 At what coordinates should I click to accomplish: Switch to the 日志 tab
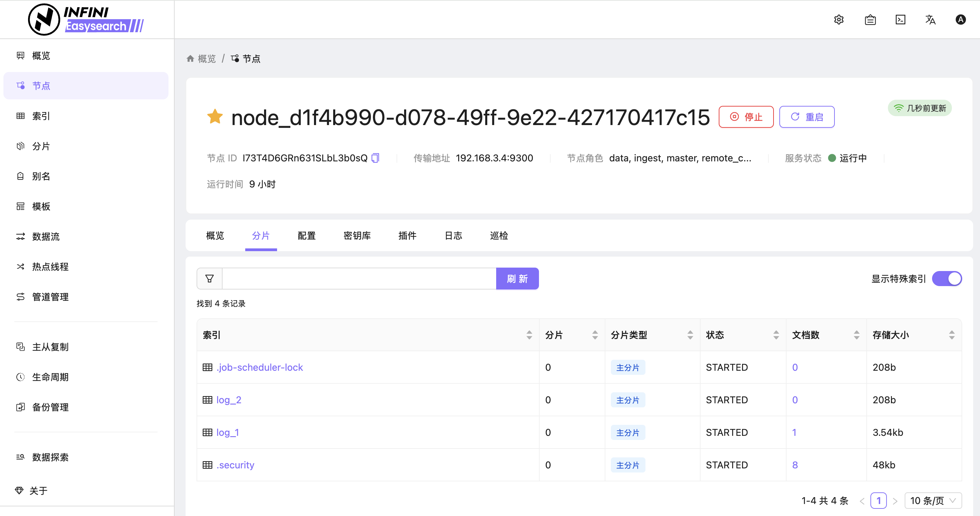point(453,235)
